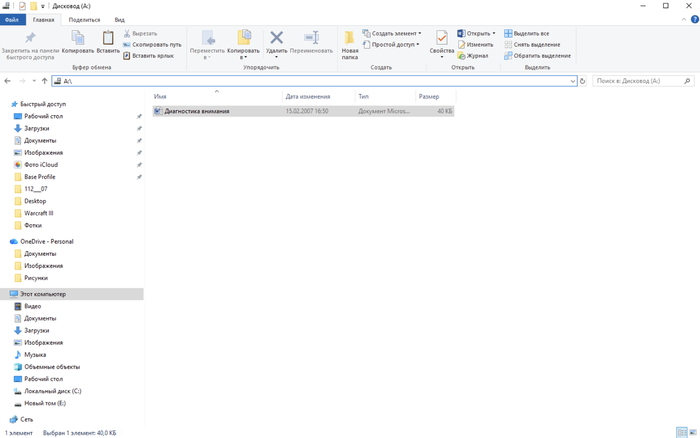Go up one folder level
Image resolution: width=700 pixels, height=438 pixels.
[x=44, y=81]
